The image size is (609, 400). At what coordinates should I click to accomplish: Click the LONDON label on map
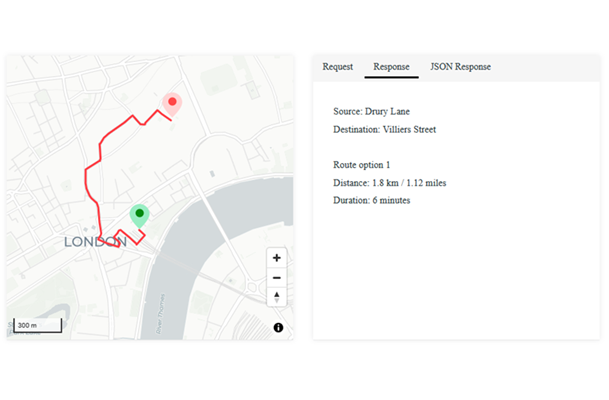[94, 242]
